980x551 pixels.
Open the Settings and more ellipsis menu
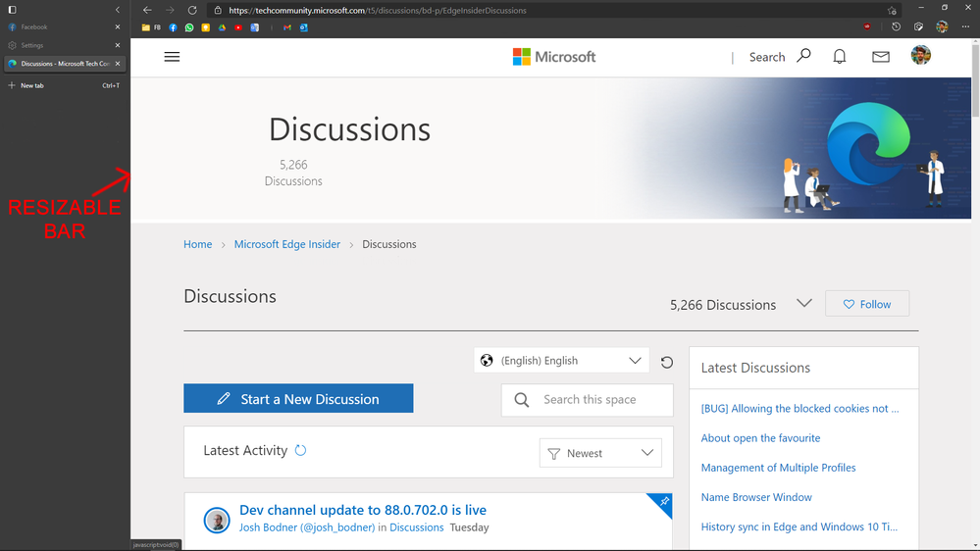click(x=965, y=26)
